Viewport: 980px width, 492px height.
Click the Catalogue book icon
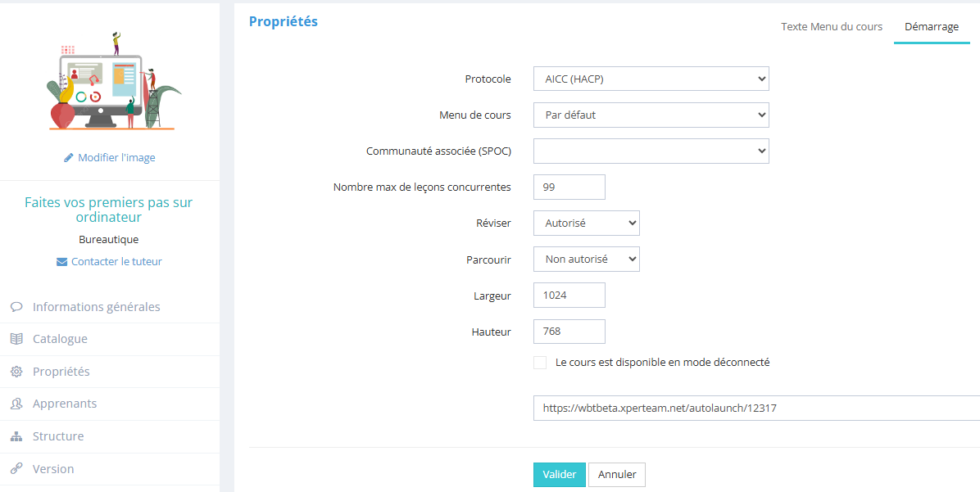point(16,339)
